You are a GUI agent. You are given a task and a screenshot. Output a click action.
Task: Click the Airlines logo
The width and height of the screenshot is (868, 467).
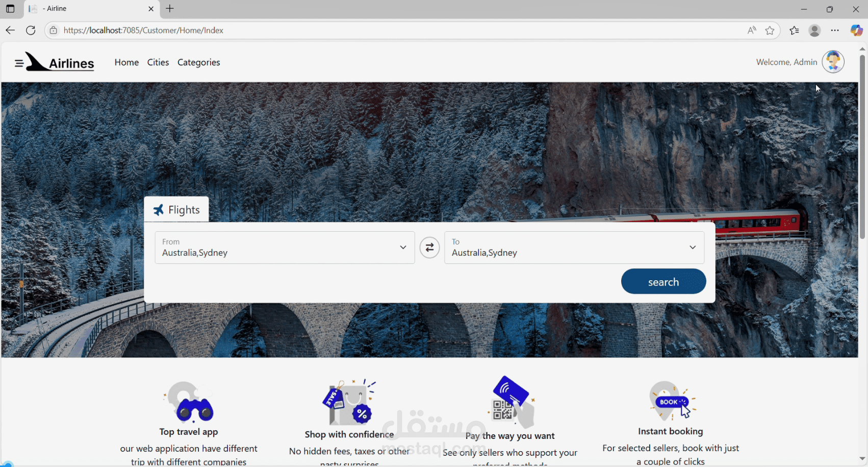[60, 62]
